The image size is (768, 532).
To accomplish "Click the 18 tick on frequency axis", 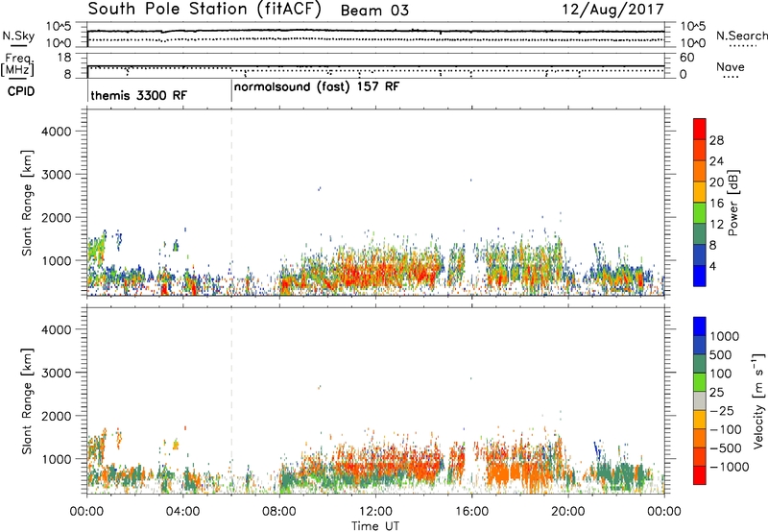I will (64, 58).
